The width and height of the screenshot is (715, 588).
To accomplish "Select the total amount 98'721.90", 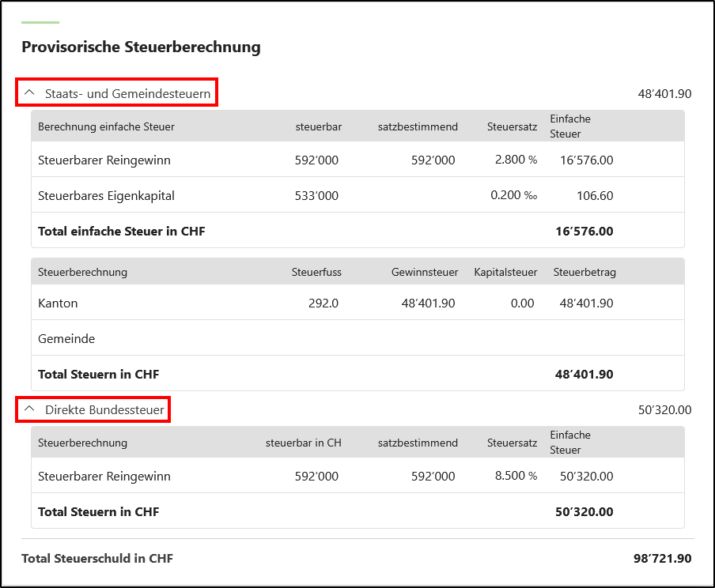I will pyautogui.click(x=662, y=558).
